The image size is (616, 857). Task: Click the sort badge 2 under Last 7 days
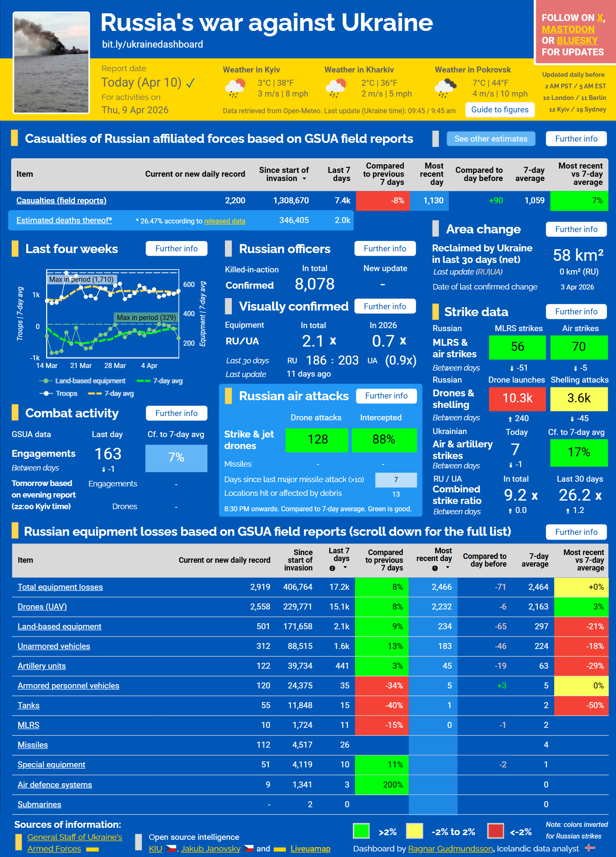[x=332, y=568]
